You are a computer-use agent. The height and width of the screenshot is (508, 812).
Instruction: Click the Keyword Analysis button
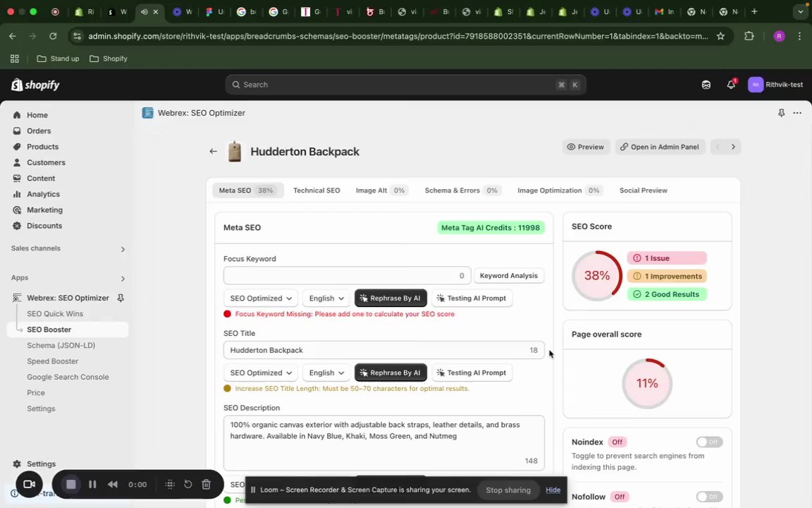pos(508,275)
